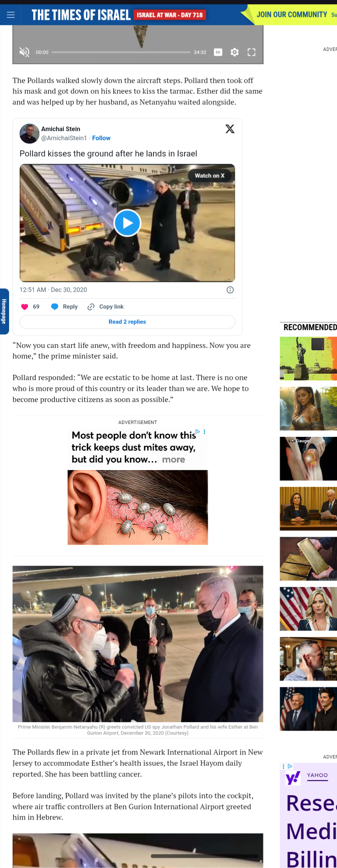This screenshot has height=868, width=337.
Task: Click the Watch on X button
Action: [x=210, y=176]
